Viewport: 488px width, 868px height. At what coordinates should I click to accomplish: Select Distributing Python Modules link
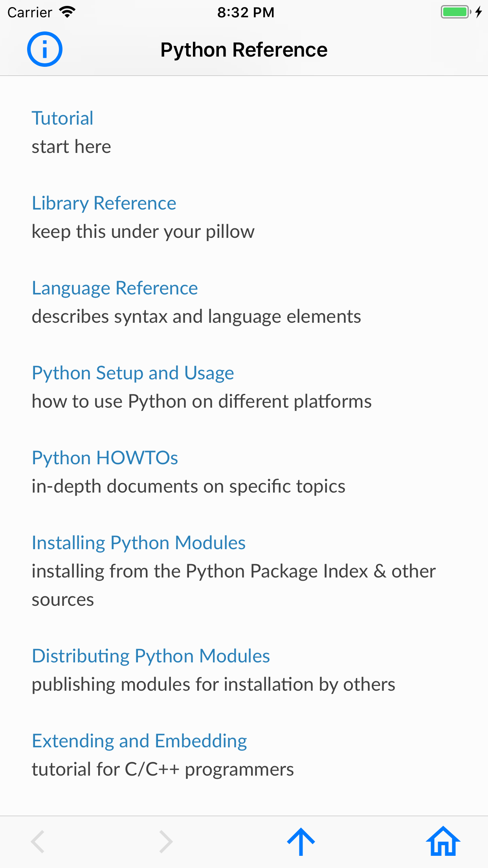tap(151, 656)
